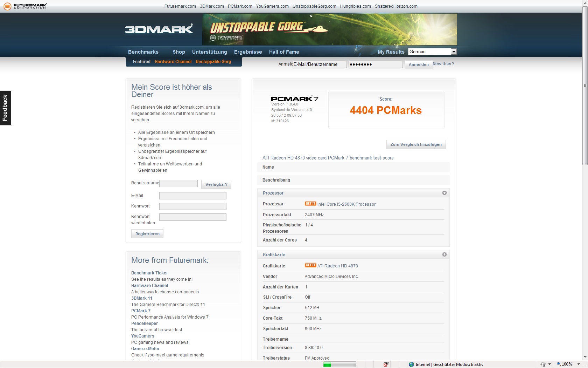Click the 2407 MHz Prozessortakt value
The image size is (588, 368).
[314, 215]
